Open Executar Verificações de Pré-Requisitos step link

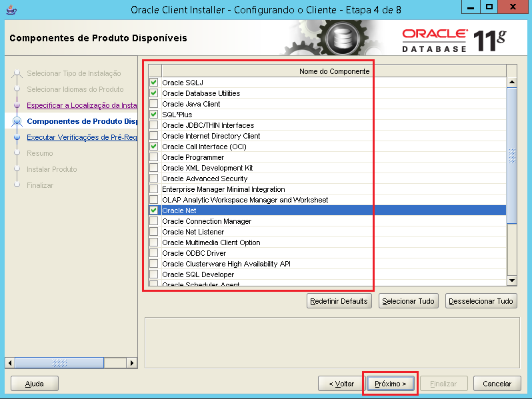(82, 137)
